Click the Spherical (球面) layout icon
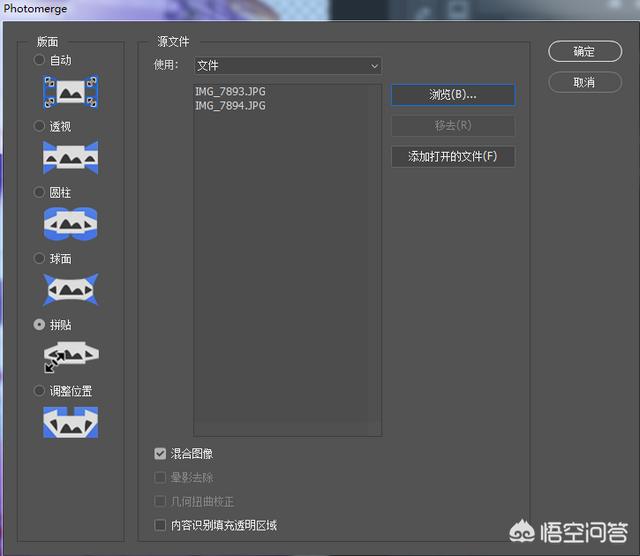Screen dimensions: 640x556 click(71, 290)
